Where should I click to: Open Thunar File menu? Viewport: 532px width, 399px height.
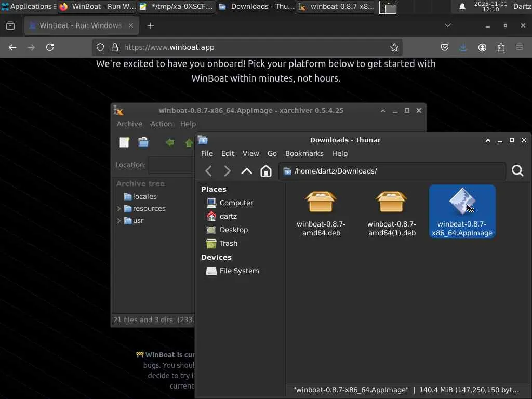pyautogui.click(x=207, y=153)
